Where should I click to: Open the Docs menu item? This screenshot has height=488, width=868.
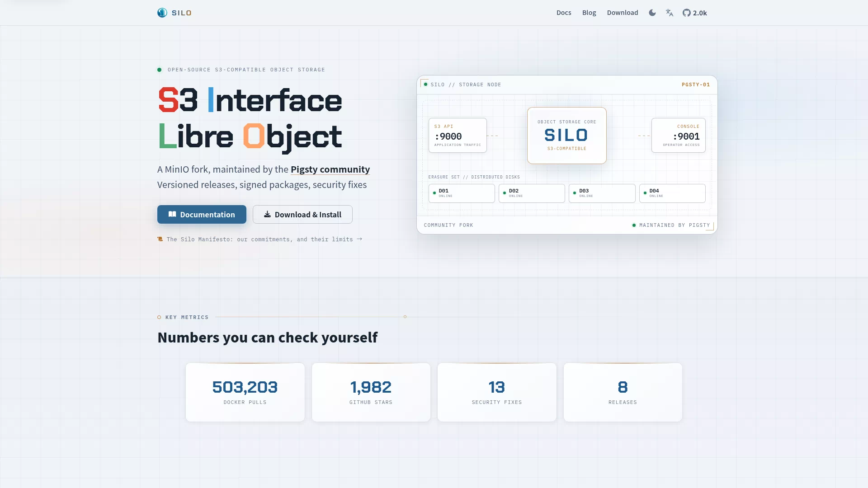(564, 13)
